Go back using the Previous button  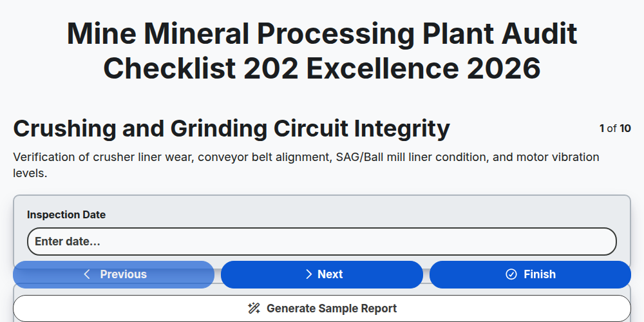click(x=114, y=274)
